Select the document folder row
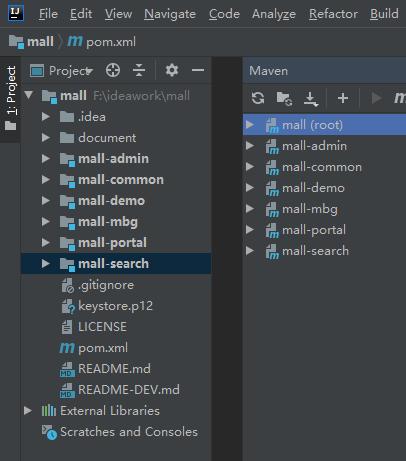This screenshot has width=406, height=461. pos(116,138)
